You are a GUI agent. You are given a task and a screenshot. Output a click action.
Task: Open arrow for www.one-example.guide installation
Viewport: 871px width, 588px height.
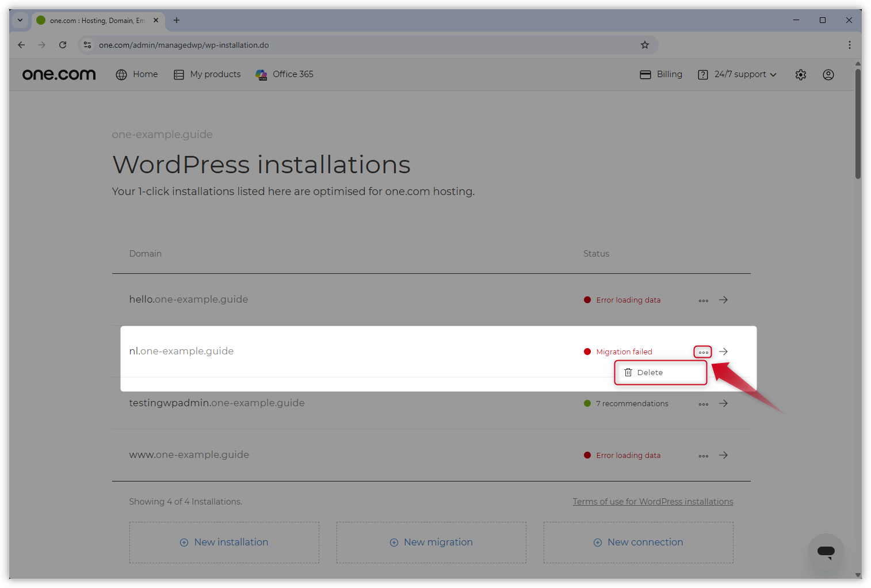[724, 455]
